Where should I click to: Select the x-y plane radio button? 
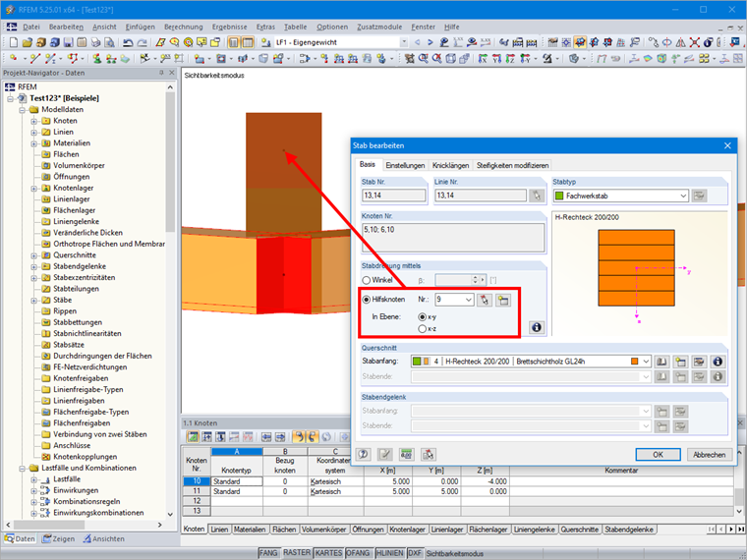click(x=422, y=316)
